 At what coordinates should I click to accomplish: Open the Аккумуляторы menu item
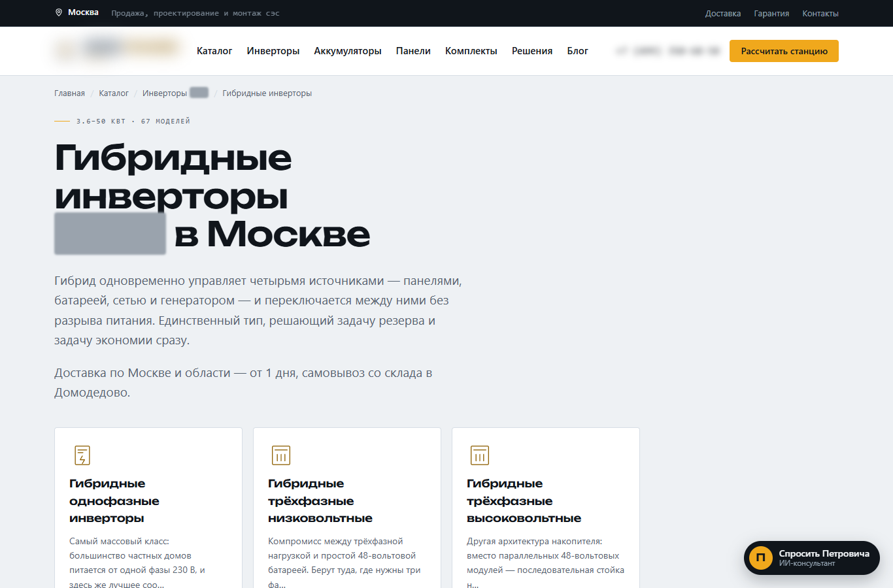click(x=348, y=51)
